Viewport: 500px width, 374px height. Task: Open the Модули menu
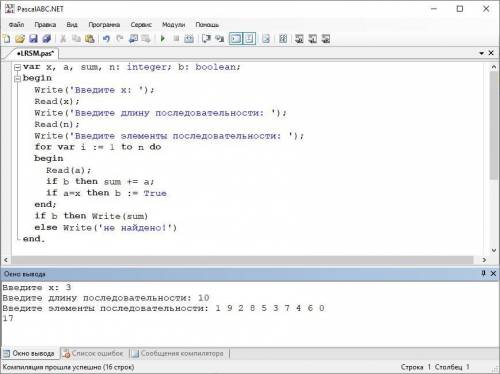[x=174, y=25]
